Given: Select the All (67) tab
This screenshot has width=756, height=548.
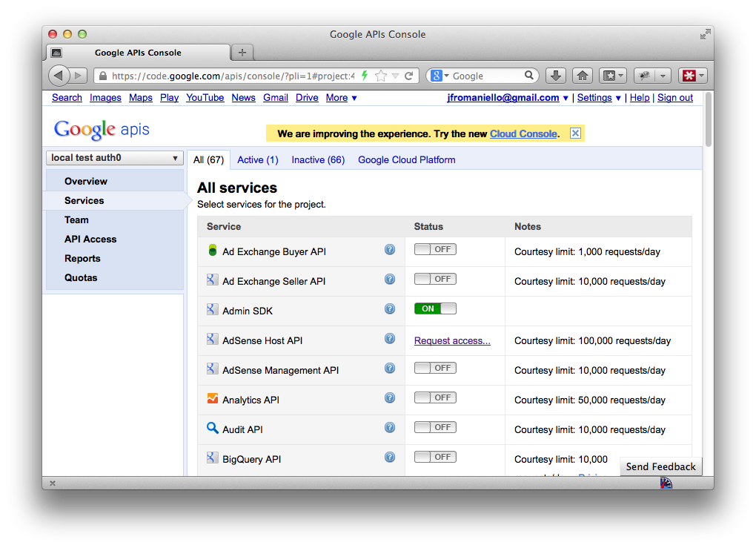Looking at the screenshot, I should coord(209,159).
